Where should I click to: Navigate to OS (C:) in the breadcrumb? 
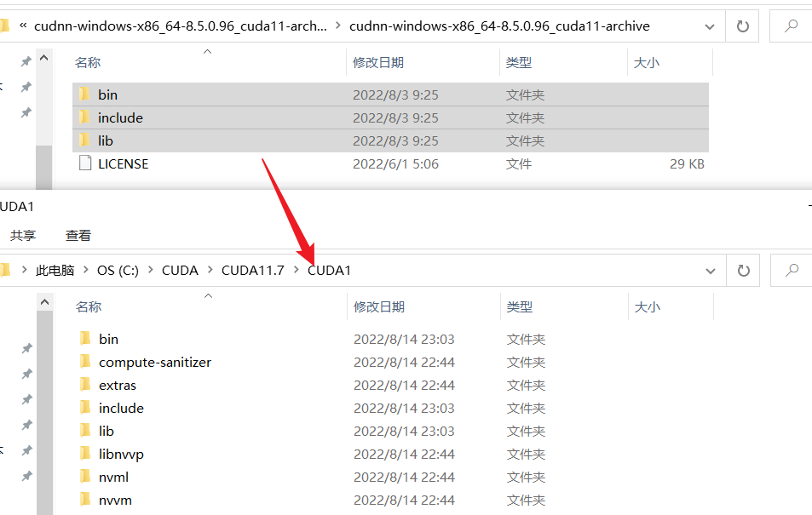118,271
